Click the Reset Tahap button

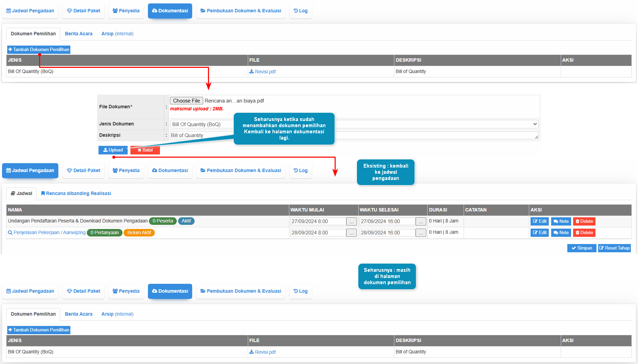tap(614, 248)
